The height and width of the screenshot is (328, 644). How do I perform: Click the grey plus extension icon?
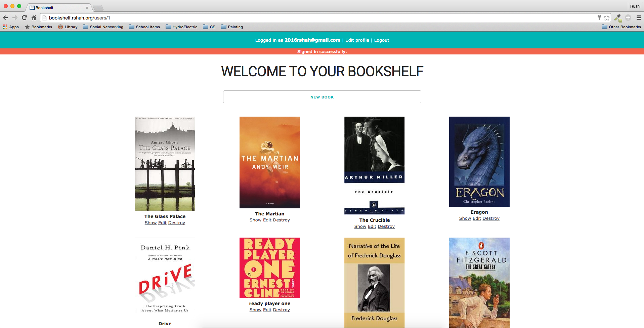coord(628,18)
